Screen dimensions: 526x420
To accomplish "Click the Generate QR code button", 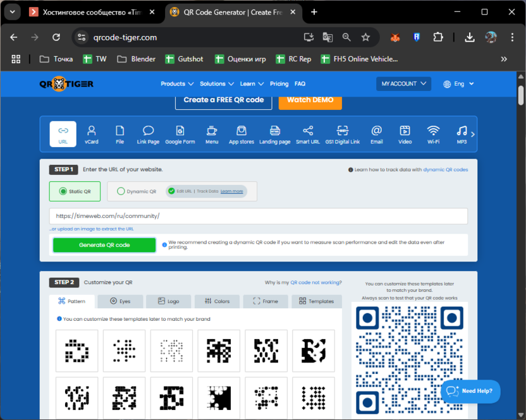I will coord(104,245).
